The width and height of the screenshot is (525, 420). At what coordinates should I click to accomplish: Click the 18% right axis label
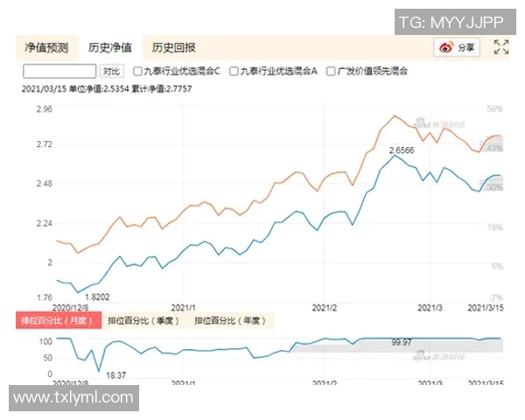point(495,227)
